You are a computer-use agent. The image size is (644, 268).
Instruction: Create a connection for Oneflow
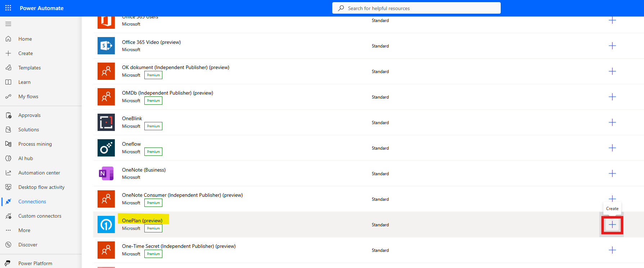(612, 148)
